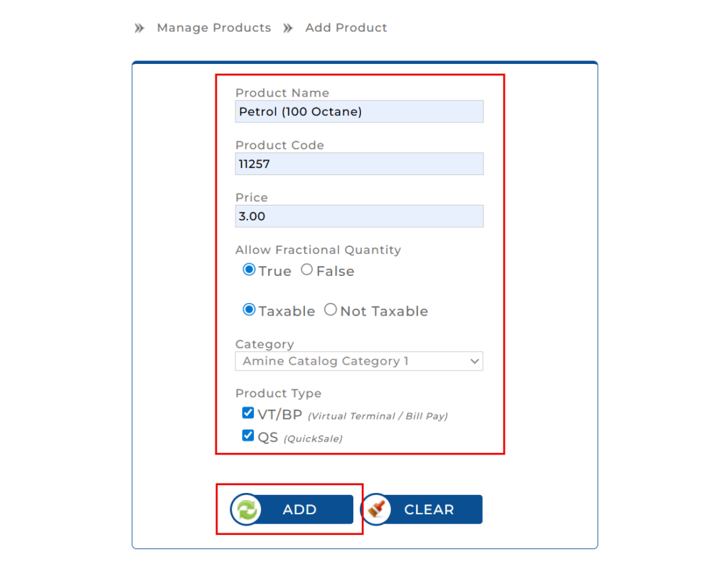Select False for Allow Fractional Quantity
The image size is (728, 564).
pos(306,270)
